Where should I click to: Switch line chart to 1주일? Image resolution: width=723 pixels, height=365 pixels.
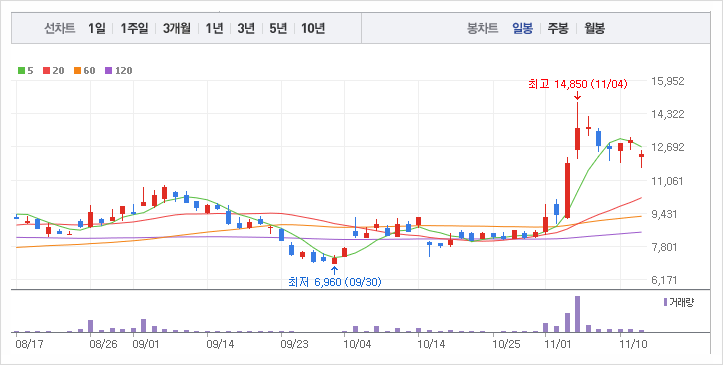[x=135, y=29]
